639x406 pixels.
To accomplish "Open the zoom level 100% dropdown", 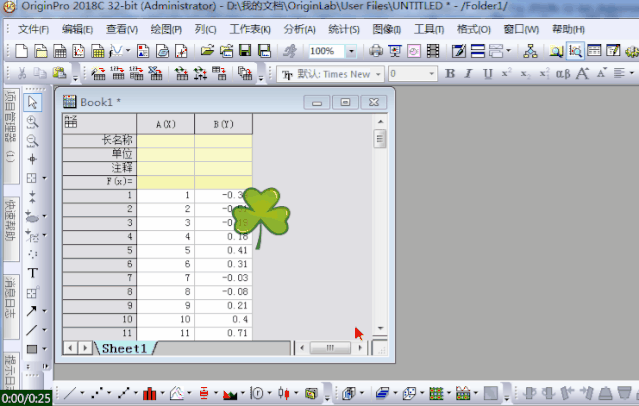I will tap(351, 51).
